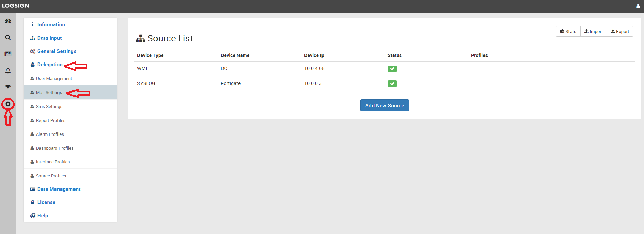Expand the General Settings section
Viewport: 644px width, 234px height.
coord(57,51)
